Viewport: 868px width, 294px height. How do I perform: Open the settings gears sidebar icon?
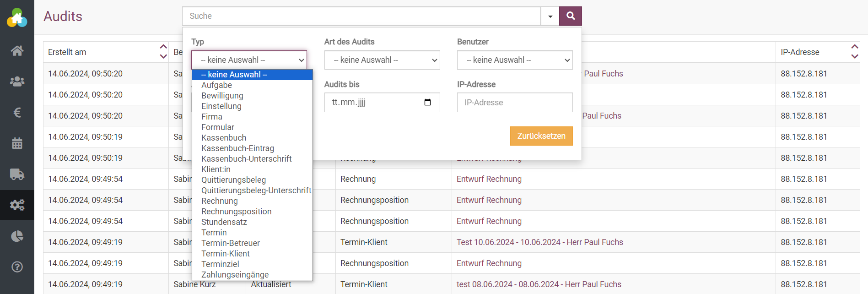click(17, 205)
